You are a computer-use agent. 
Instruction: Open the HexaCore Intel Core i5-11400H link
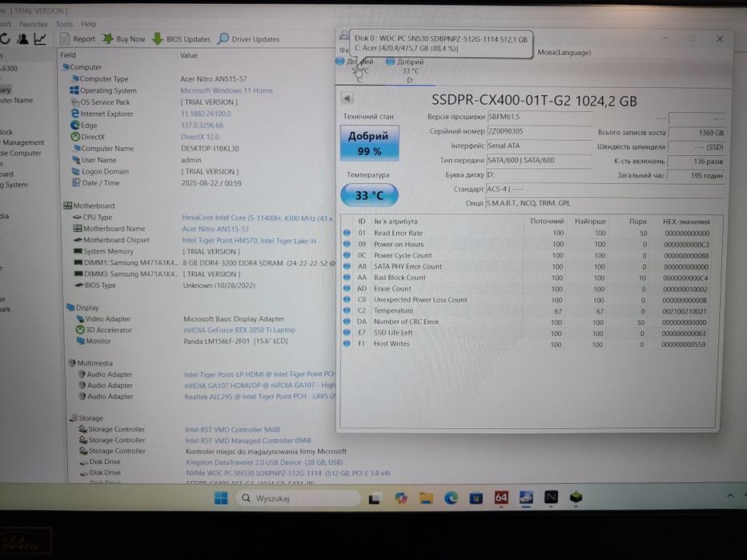257,218
